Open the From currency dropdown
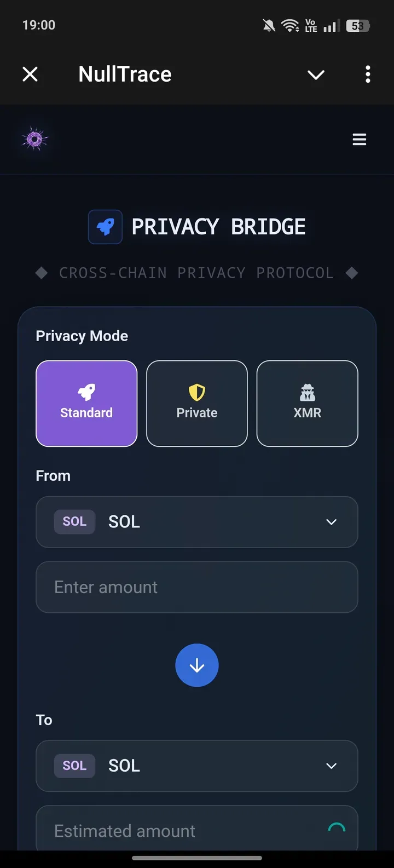 tap(331, 521)
